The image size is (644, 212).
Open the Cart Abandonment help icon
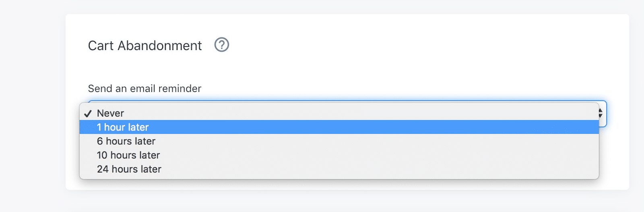pos(221,45)
